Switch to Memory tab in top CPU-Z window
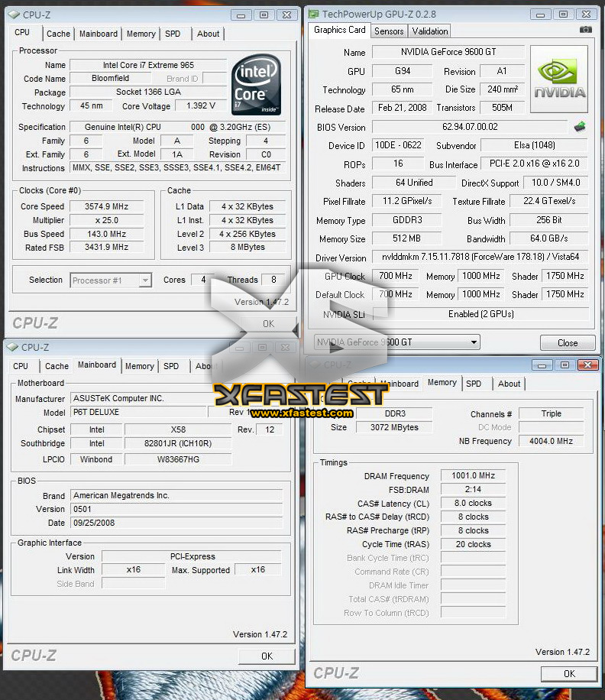Viewport: 605px width, 700px height. pos(141,34)
